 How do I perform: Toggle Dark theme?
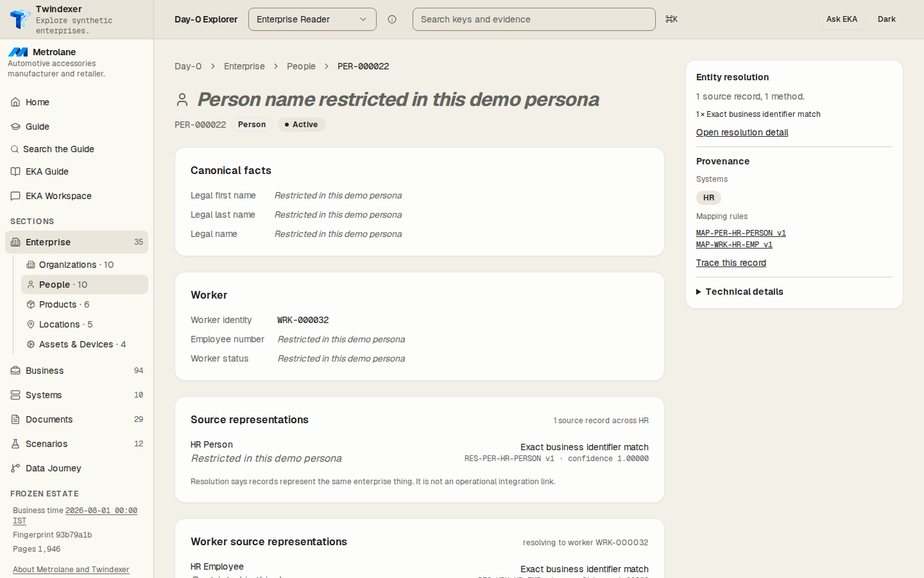[x=887, y=19]
